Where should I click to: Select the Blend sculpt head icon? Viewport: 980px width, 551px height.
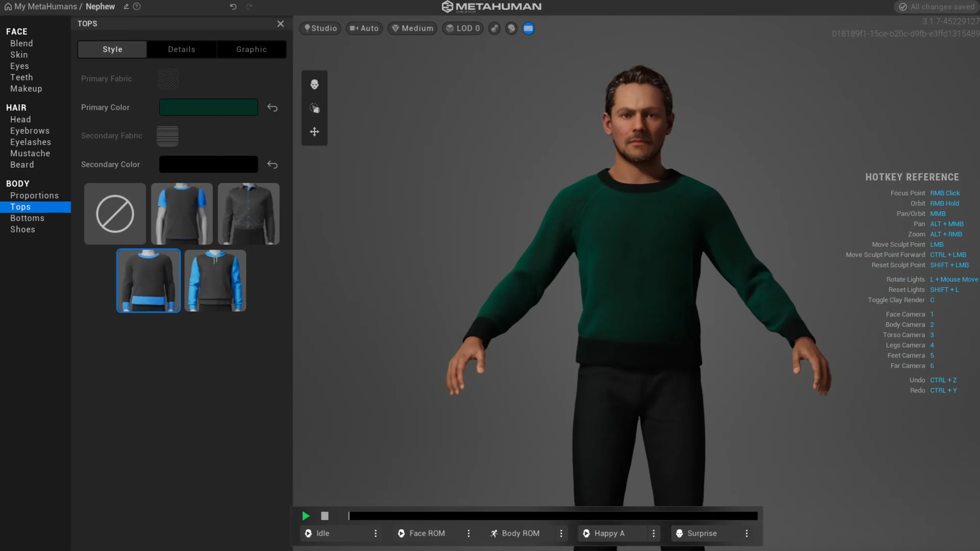pos(314,84)
